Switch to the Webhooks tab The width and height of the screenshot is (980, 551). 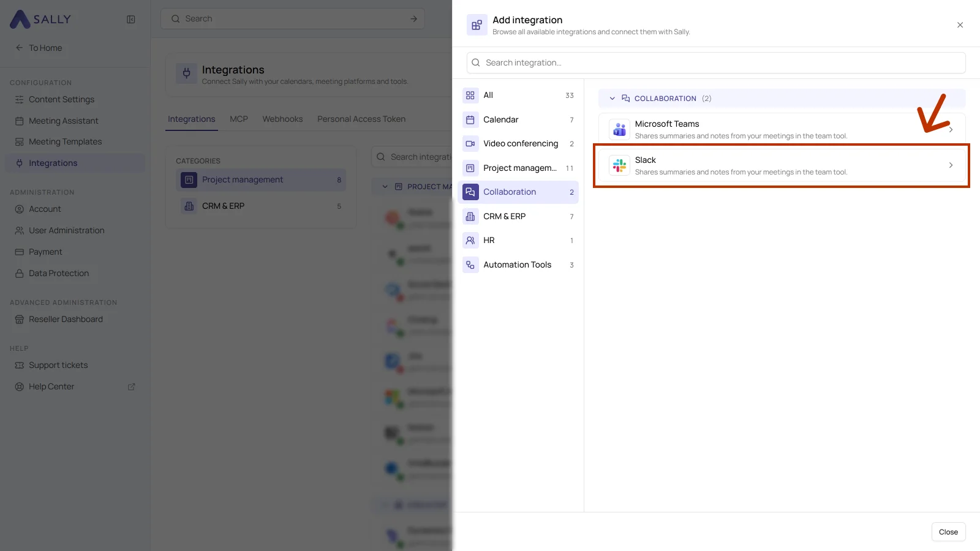tap(282, 119)
